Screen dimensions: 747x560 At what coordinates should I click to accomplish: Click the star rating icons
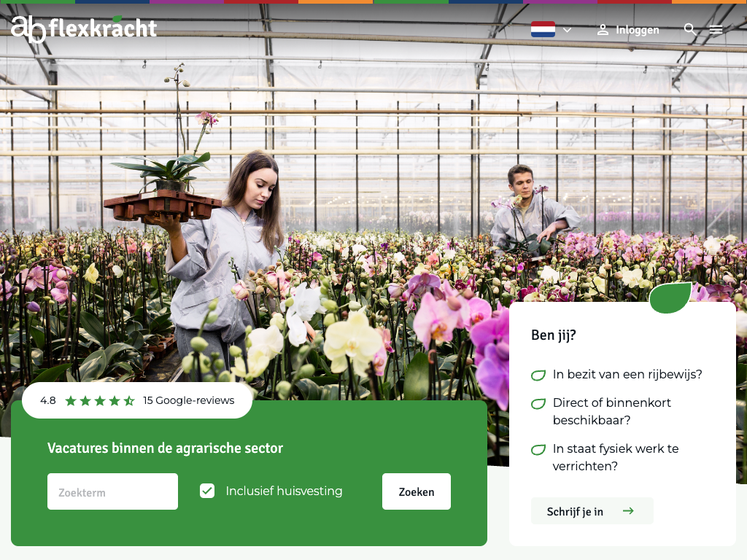pyautogui.click(x=100, y=400)
